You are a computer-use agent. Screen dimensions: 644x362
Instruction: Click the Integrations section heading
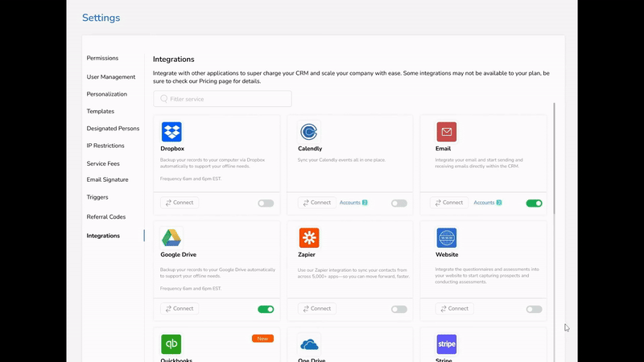coord(173,59)
